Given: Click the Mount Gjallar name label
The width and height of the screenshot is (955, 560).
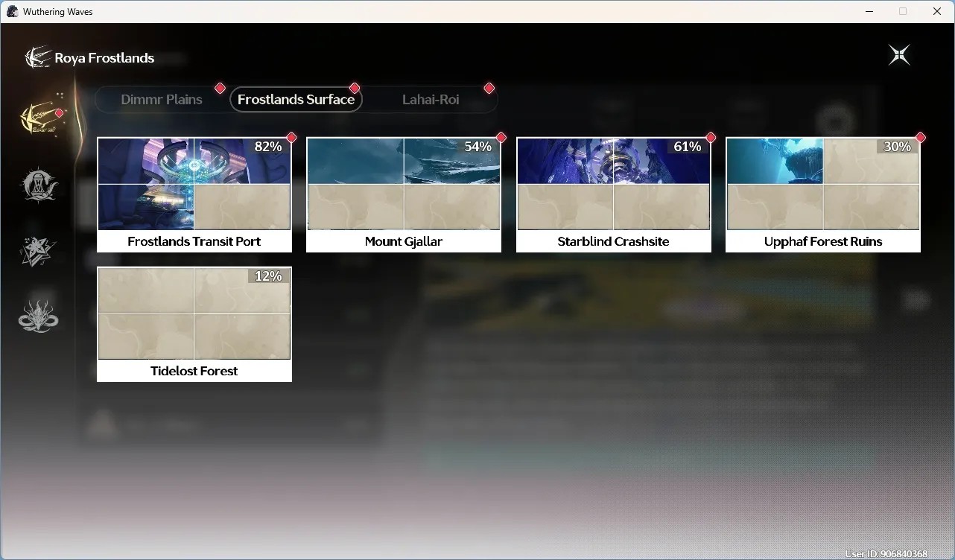Looking at the screenshot, I should point(404,241).
